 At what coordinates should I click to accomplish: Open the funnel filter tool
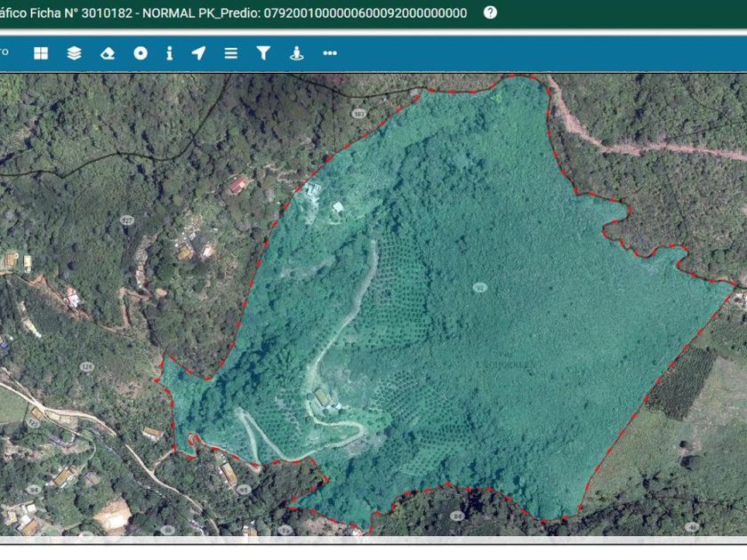(263, 53)
